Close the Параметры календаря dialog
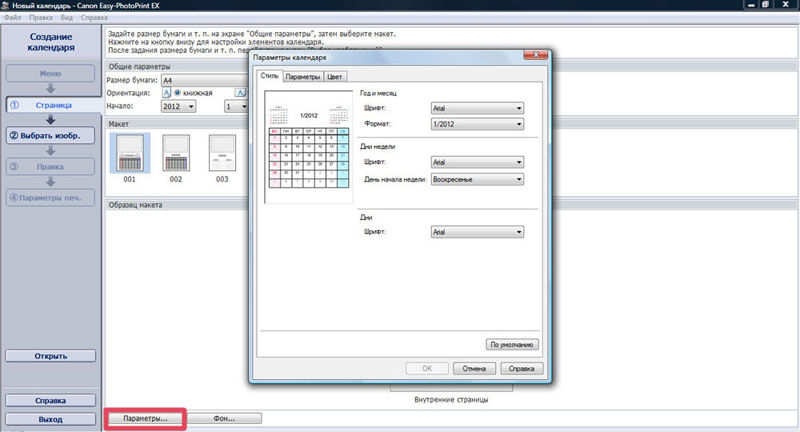Image resolution: width=800 pixels, height=432 pixels. [536, 55]
